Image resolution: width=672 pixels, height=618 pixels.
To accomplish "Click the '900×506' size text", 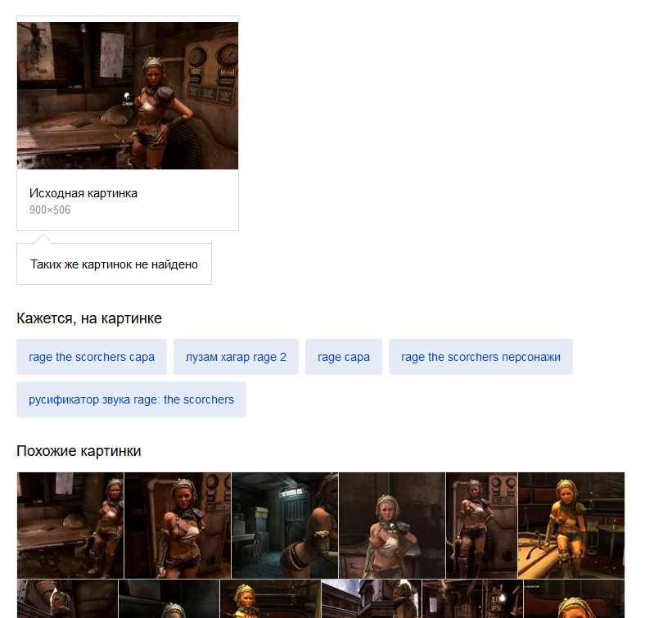I will [x=50, y=210].
